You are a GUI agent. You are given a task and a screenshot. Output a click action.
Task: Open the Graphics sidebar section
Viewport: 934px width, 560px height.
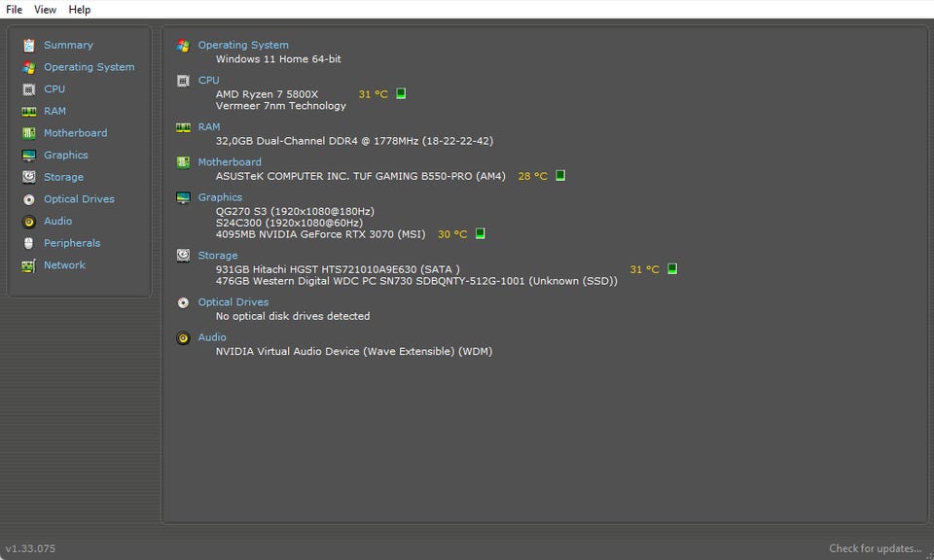pyautogui.click(x=65, y=156)
